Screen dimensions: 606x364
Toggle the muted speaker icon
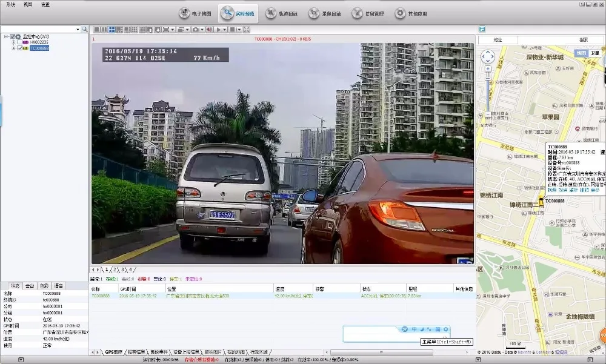209,30
